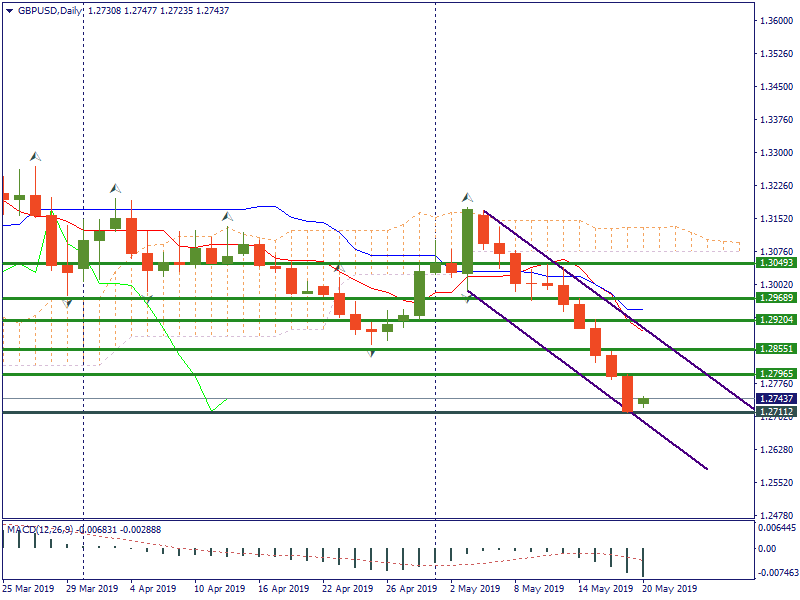Click the large red candle touching the 1.27112 line
The height and width of the screenshot is (600, 800).
click(627, 392)
